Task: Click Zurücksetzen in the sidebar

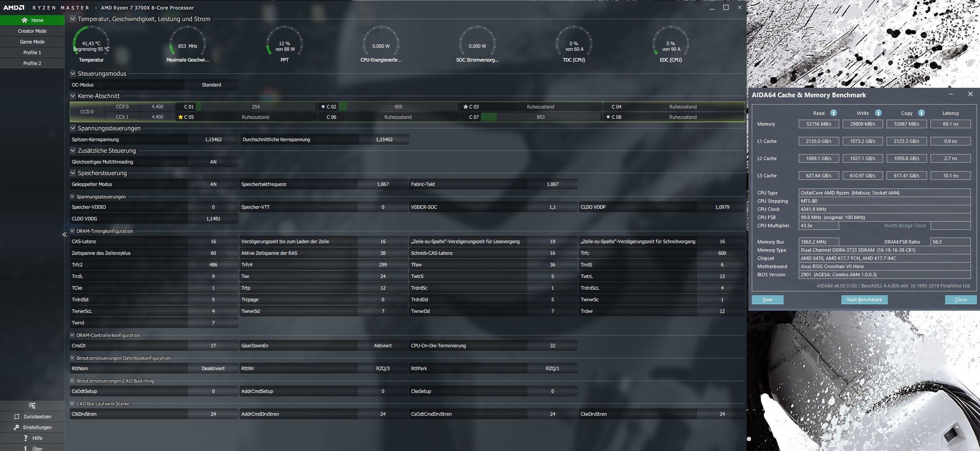Action: (x=32, y=417)
